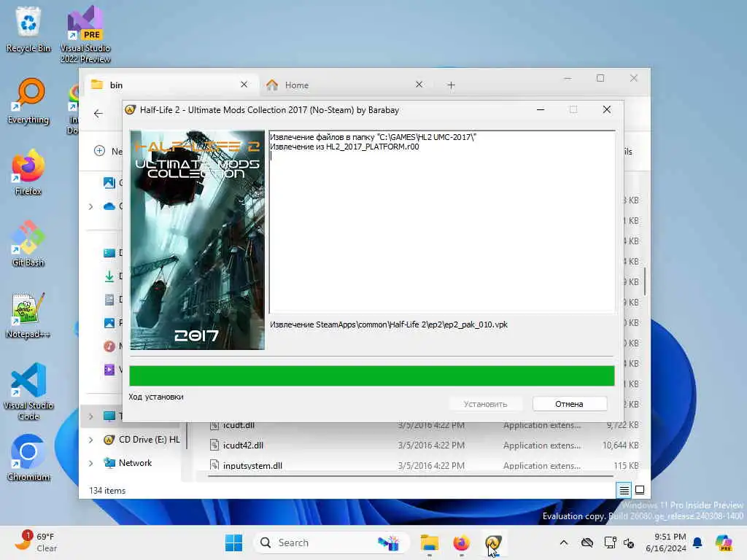Image resolution: width=747 pixels, height=560 pixels.
Task: Expand the Network tree node
Action: coord(91,463)
